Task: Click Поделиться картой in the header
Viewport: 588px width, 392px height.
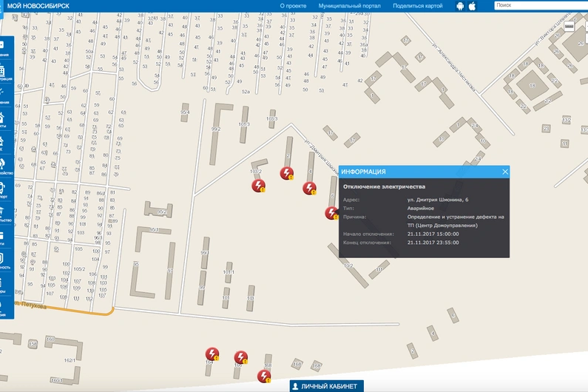Action: [418, 6]
